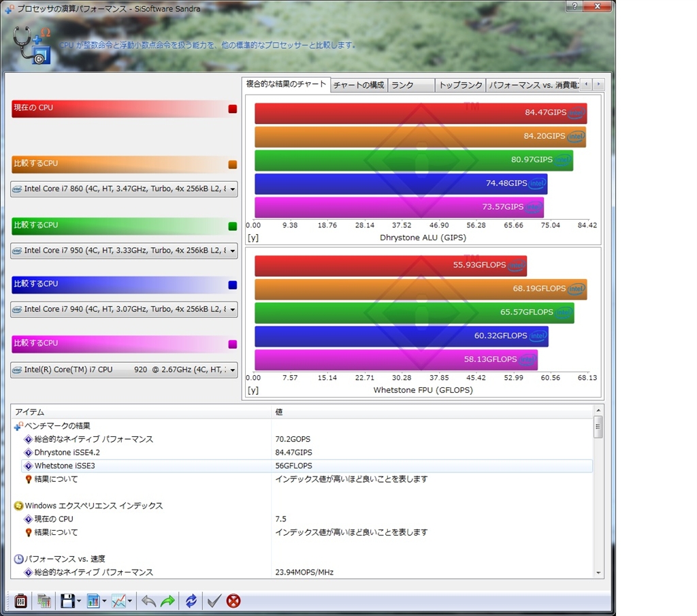The image size is (697, 616).
Task: Select the Whetstone iSSE3 row
Action: [x=307, y=466]
